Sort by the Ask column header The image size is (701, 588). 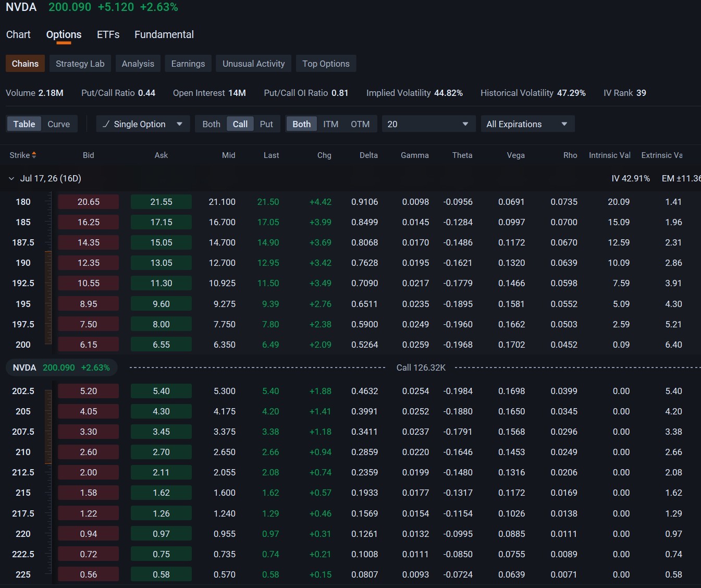[162, 155]
